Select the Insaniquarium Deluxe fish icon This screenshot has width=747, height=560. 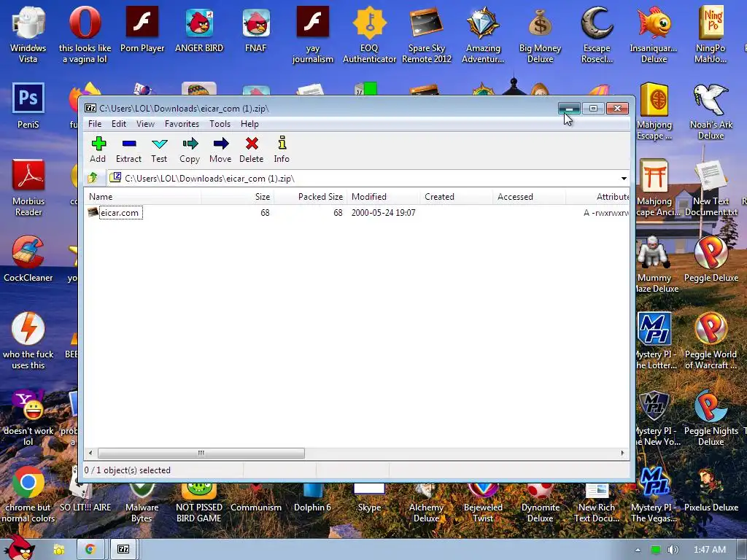tap(654, 36)
